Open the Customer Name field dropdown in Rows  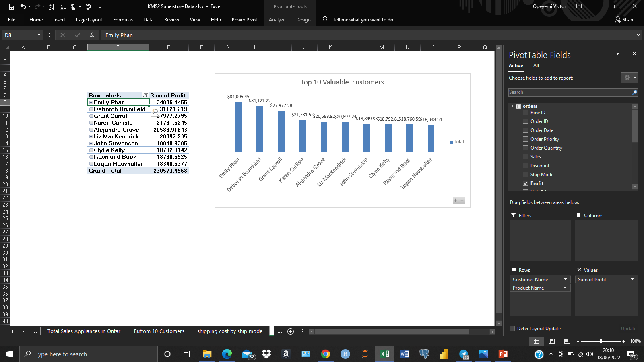pos(565,279)
